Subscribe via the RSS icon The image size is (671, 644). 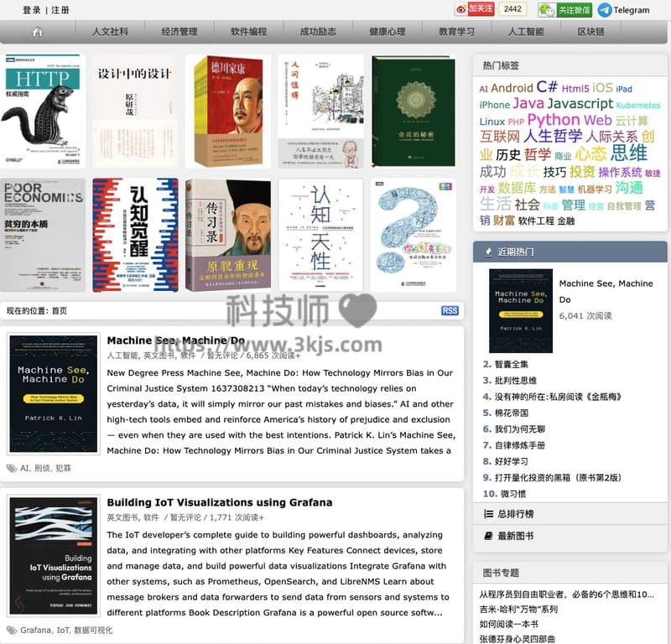click(450, 310)
